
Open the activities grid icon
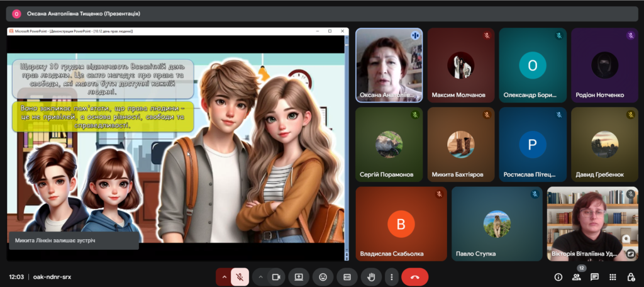[613, 277]
